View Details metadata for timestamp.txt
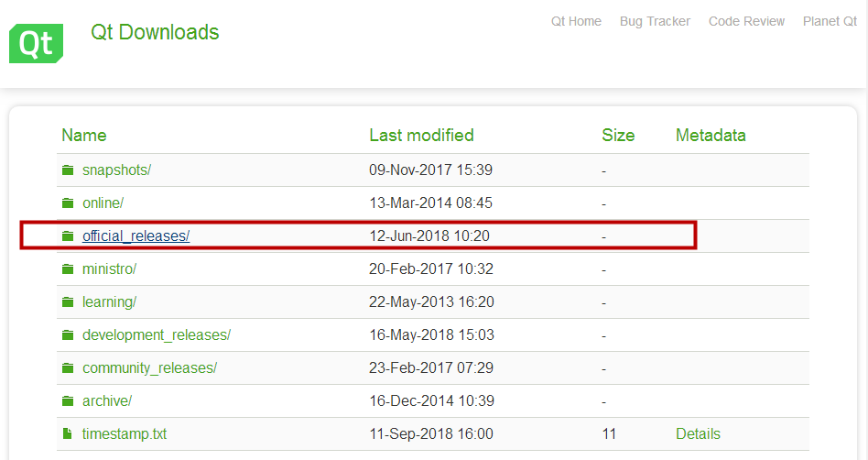The image size is (868, 460). tap(698, 433)
